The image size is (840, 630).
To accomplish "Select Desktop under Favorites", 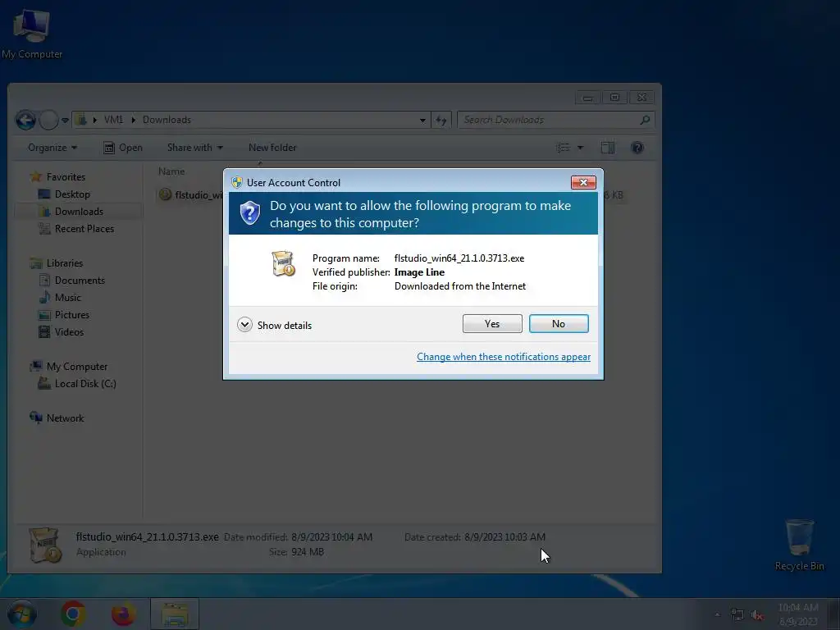I will click(x=72, y=194).
